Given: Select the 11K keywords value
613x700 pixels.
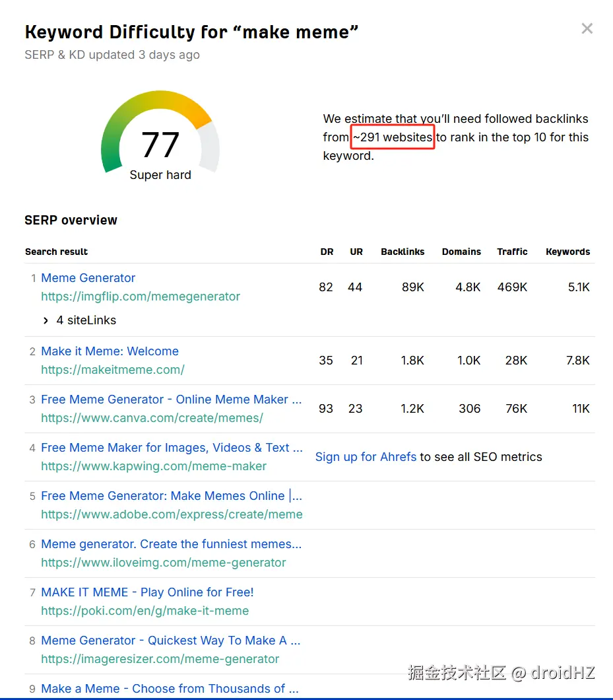Looking at the screenshot, I should 581,409.
